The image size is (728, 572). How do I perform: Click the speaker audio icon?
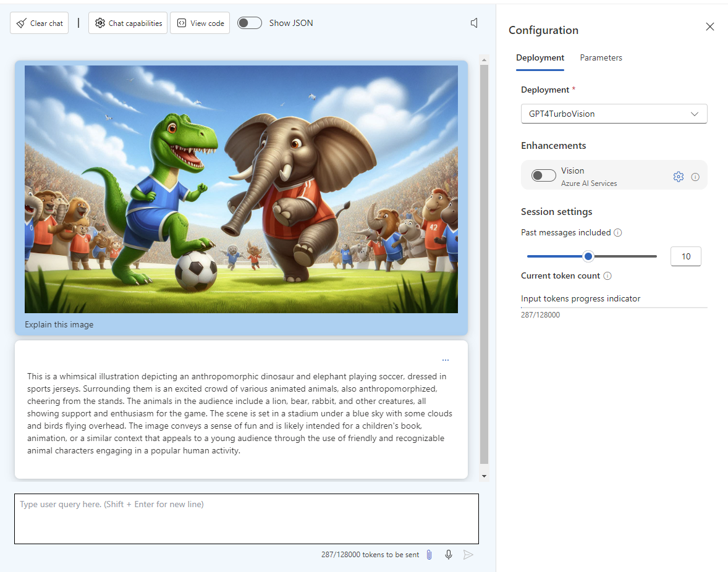pyautogui.click(x=474, y=23)
